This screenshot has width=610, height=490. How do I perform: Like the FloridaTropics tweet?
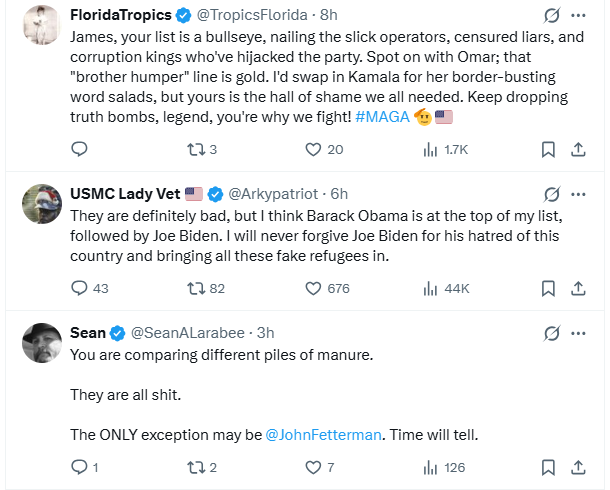[313, 149]
